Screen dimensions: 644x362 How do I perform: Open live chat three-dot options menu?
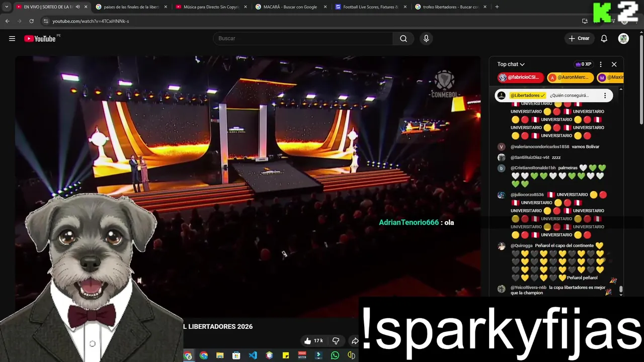600,64
